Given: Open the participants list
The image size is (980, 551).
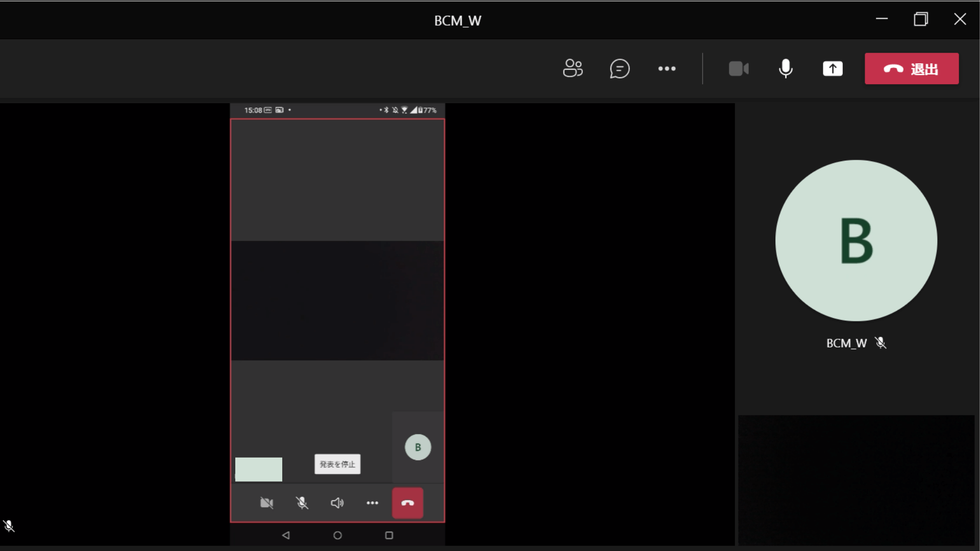Looking at the screenshot, I should click(x=573, y=68).
